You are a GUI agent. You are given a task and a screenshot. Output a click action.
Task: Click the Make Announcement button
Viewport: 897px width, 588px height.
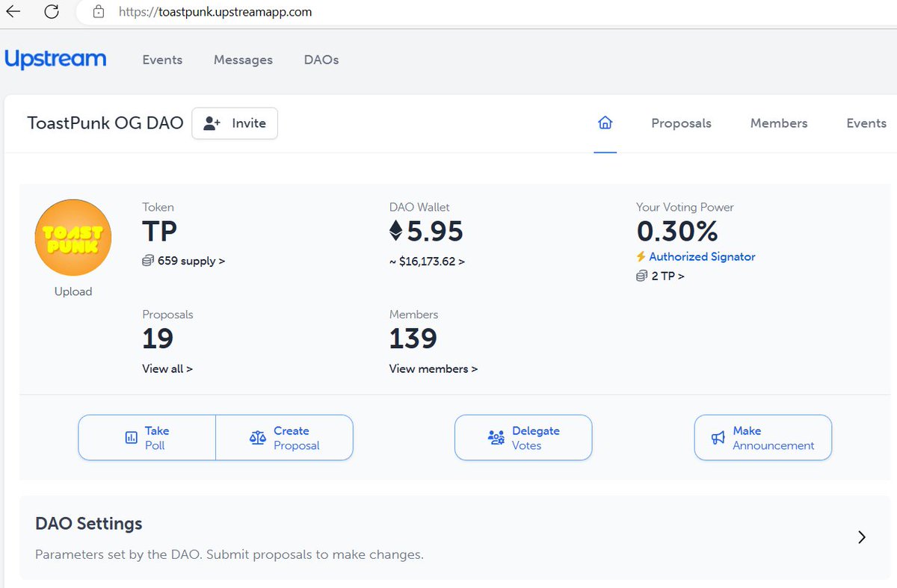pos(763,438)
